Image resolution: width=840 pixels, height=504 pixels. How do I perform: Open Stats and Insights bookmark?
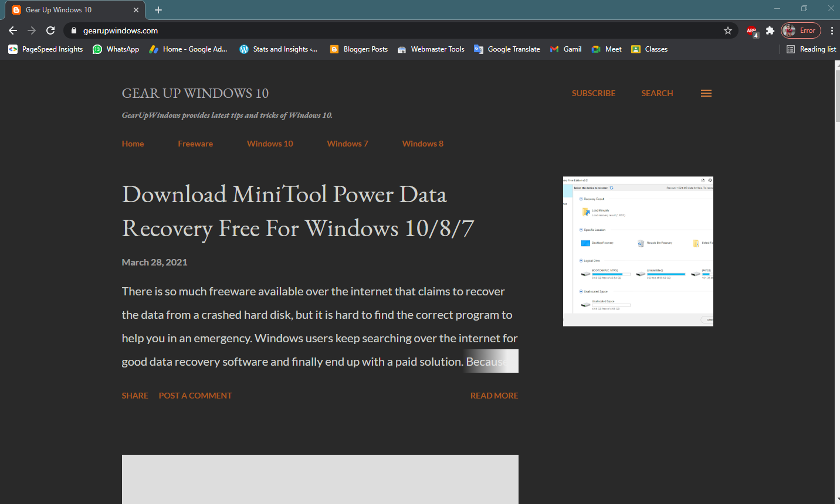(x=279, y=49)
